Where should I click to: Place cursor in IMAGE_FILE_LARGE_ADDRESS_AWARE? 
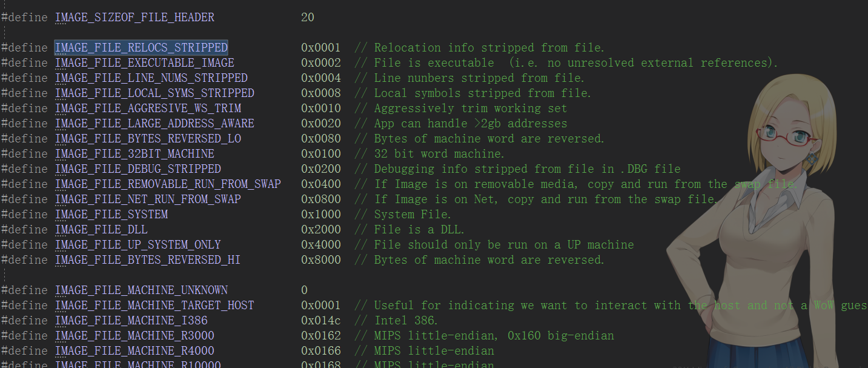pos(154,124)
